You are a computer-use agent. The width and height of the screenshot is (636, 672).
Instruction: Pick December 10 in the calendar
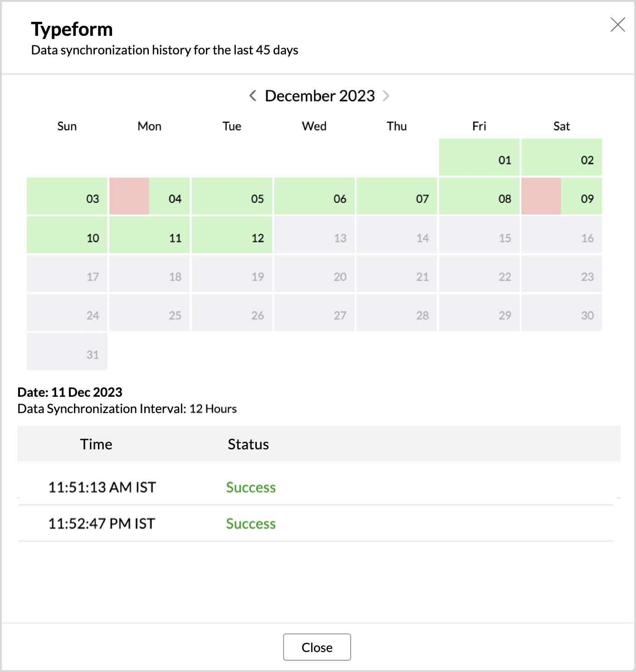[67, 235]
